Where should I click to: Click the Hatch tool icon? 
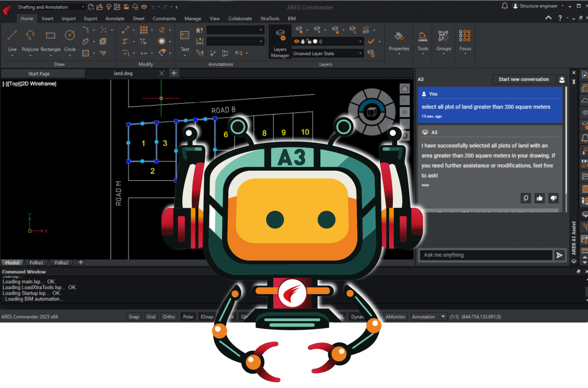click(86, 53)
